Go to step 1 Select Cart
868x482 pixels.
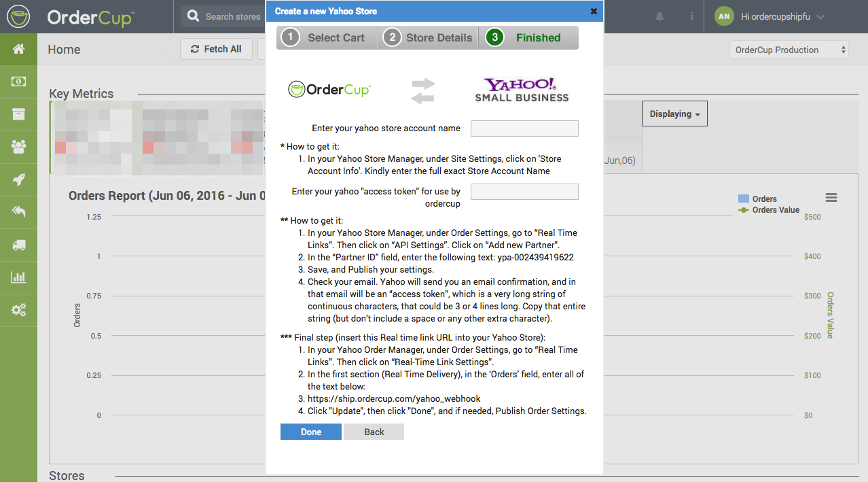click(327, 37)
